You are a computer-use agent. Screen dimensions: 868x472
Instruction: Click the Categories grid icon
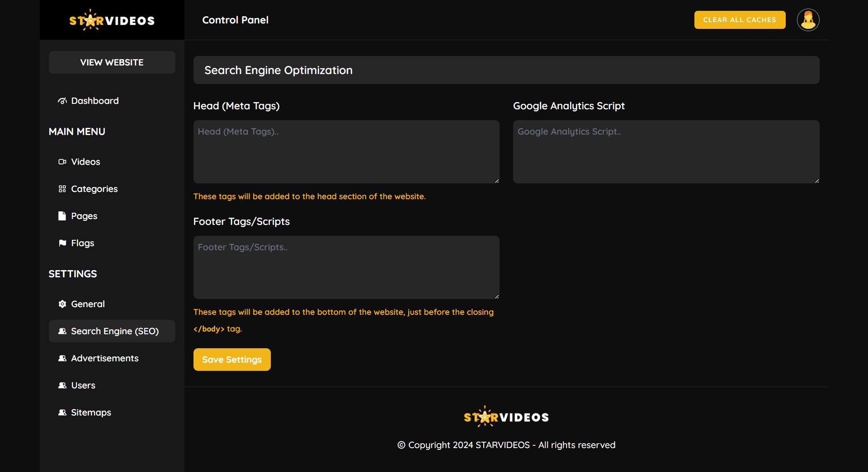pos(62,189)
